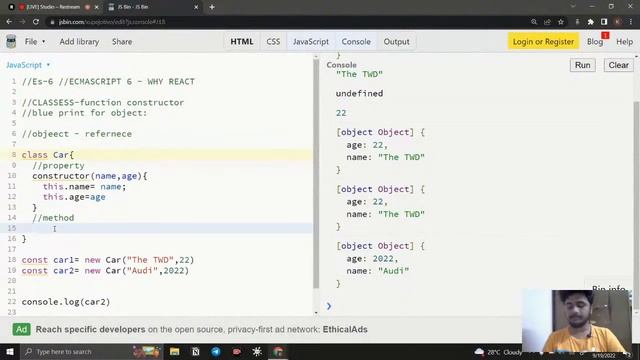640x360 pixels.
Task: Open a new browser tab
Action: click(212, 7)
